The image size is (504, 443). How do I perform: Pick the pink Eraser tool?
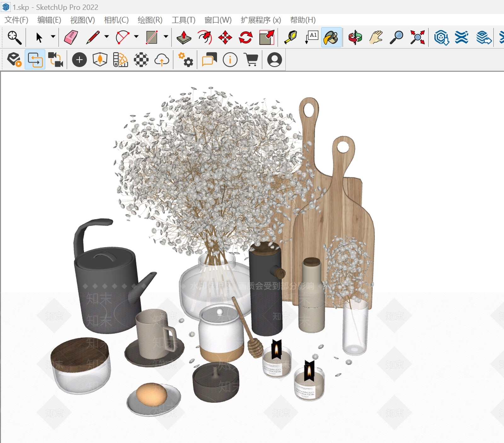(71, 37)
